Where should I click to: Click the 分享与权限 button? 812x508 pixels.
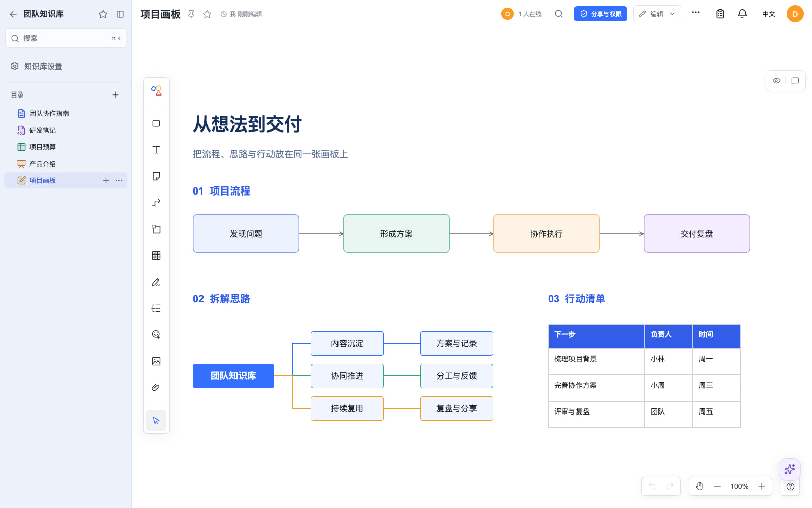click(x=600, y=14)
